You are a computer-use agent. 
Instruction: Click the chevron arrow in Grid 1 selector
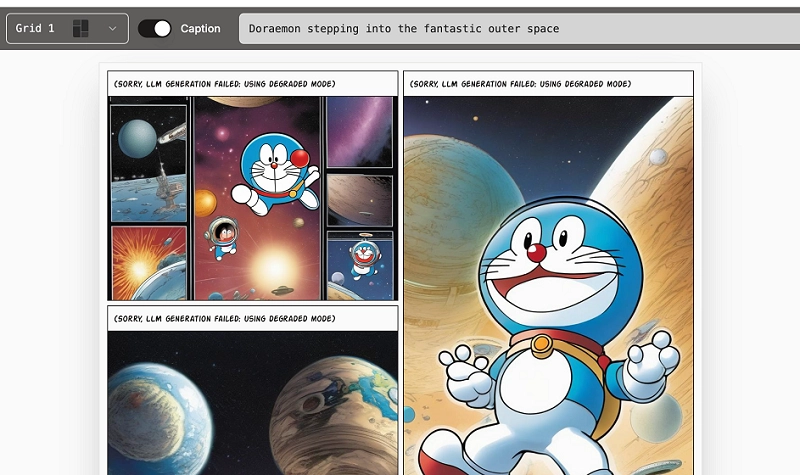[112, 29]
